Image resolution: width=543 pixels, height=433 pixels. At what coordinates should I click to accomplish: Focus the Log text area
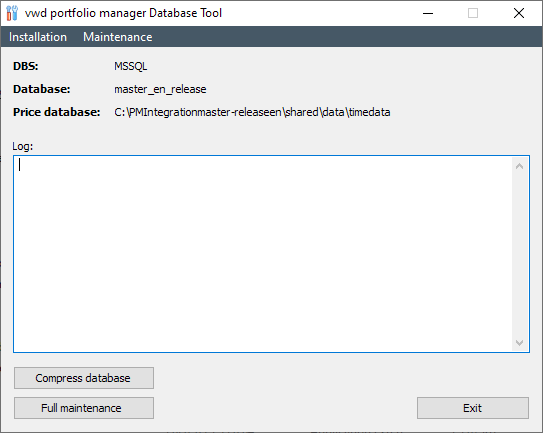pyautogui.click(x=263, y=254)
